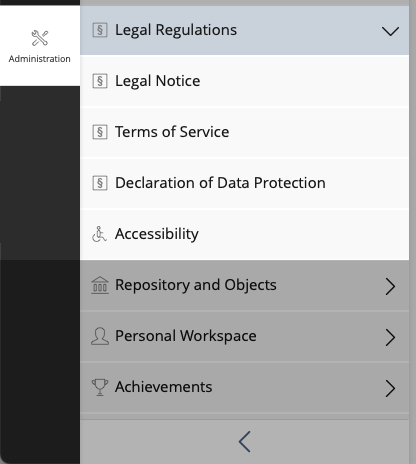Select the Achievements menu label
416x464 pixels.
tap(163, 387)
